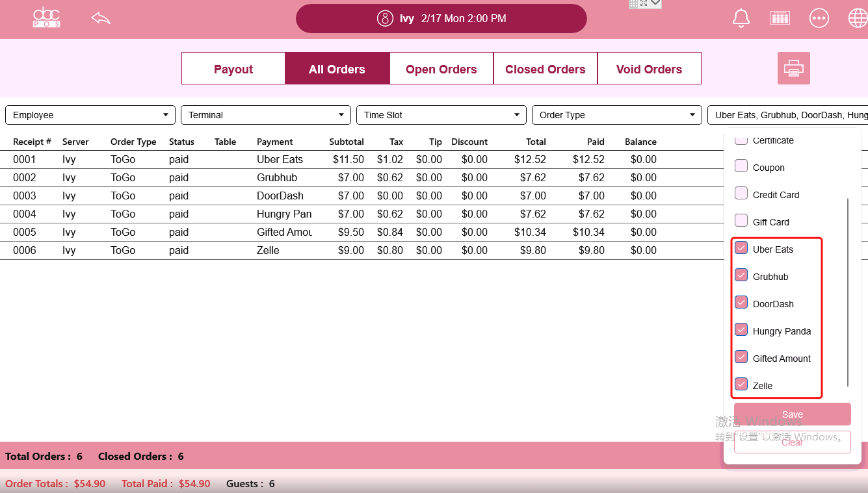Click the Zelle payment cell
The width and height of the screenshot is (868, 493).
tap(268, 250)
